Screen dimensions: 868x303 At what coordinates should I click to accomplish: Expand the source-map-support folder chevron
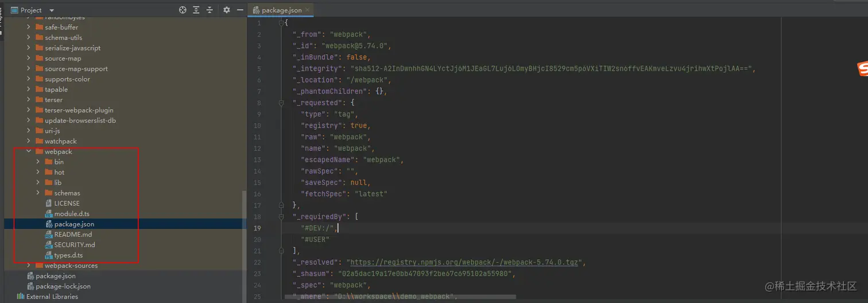pyautogui.click(x=29, y=68)
